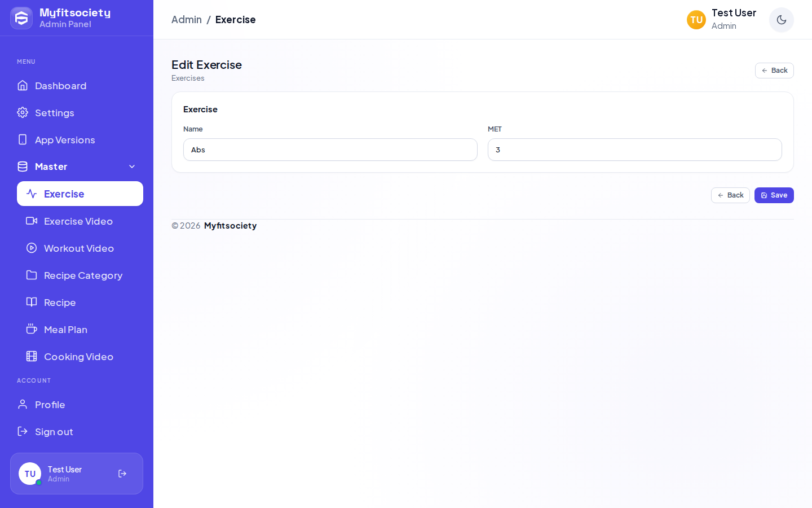Viewport: 812px width, 508px height.
Task: Click the MET input field
Action: tap(635, 150)
